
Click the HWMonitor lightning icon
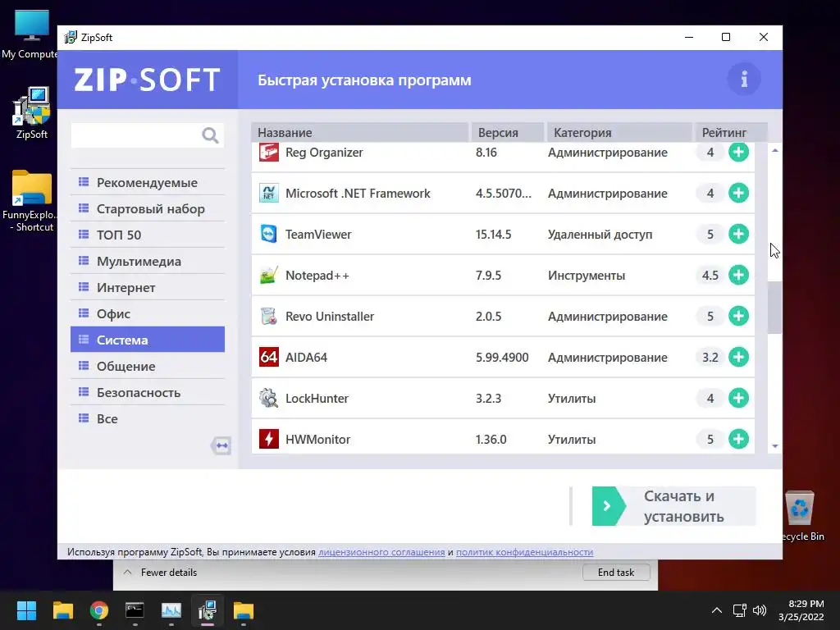click(269, 440)
